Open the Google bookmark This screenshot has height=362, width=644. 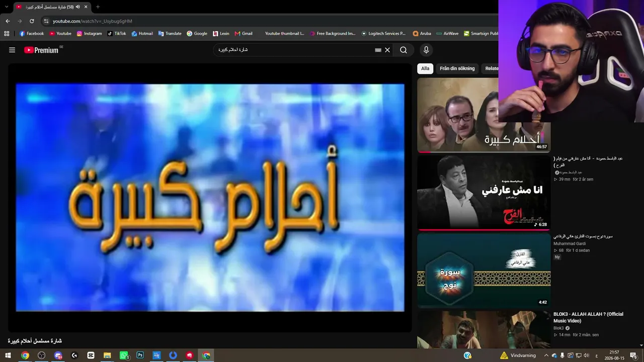coord(197,34)
